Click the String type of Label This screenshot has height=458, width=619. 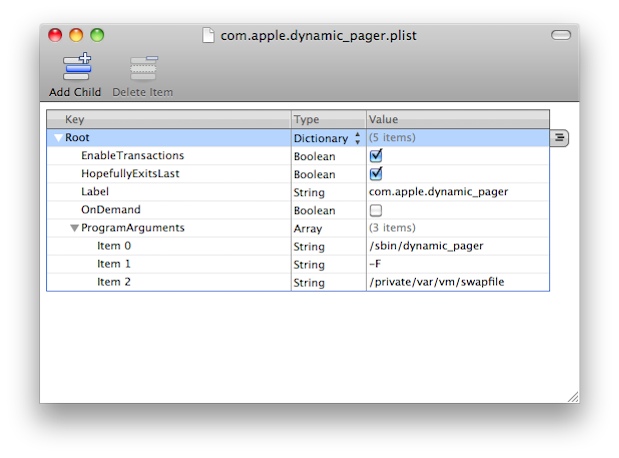coord(309,193)
